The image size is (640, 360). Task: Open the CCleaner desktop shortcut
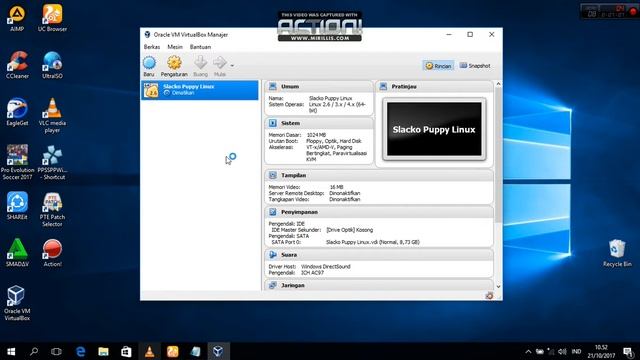(17, 65)
